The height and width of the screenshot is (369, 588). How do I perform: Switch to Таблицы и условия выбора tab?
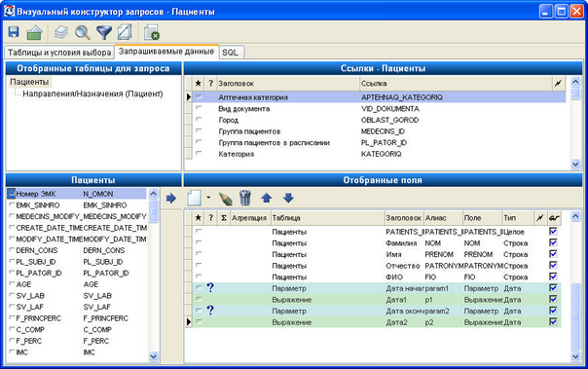pos(59,53)
